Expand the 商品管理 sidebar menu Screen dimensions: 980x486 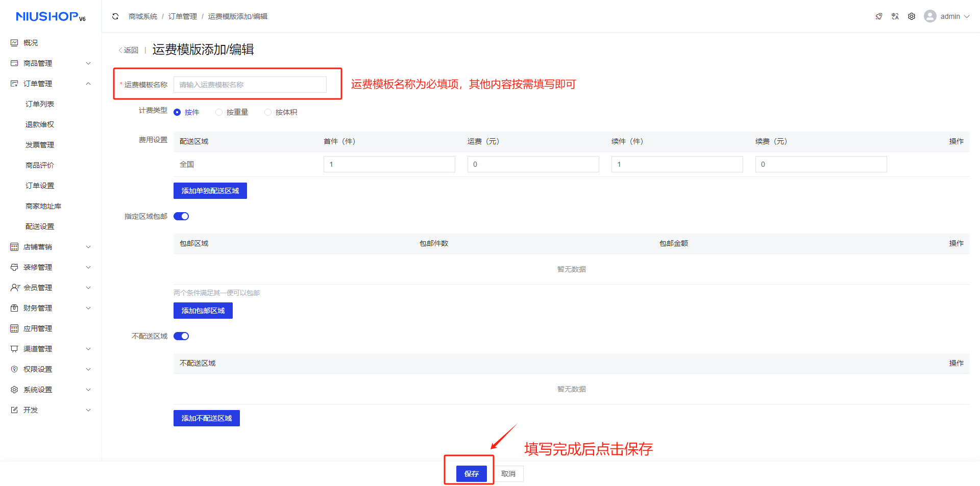[x=88, y=63]
